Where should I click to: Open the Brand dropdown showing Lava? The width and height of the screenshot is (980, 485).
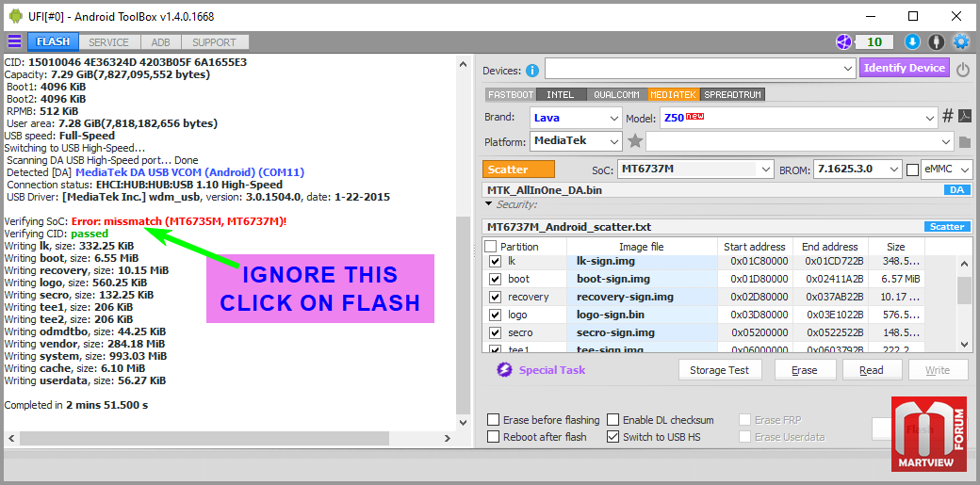point(576,118)
